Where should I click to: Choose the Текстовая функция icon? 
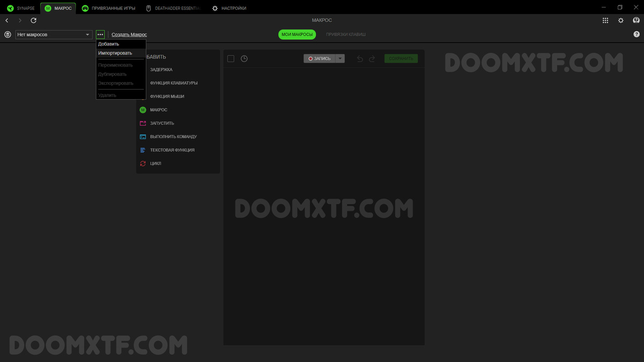pyautogui.click(x=143, y=150)
